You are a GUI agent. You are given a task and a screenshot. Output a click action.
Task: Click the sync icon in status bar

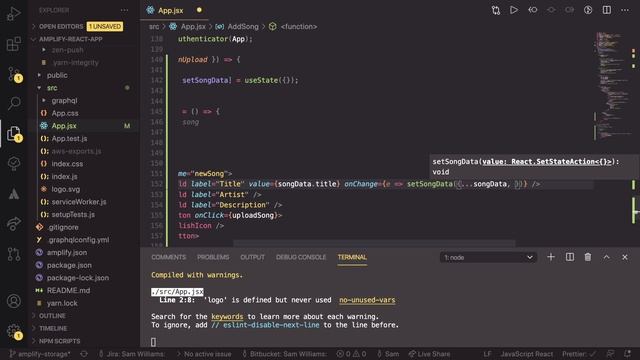(84, 354)
